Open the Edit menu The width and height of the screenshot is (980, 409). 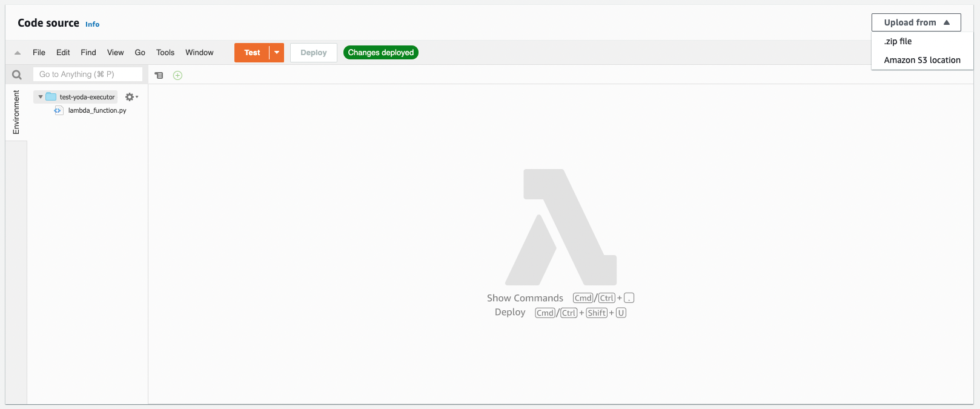point(63,53)
